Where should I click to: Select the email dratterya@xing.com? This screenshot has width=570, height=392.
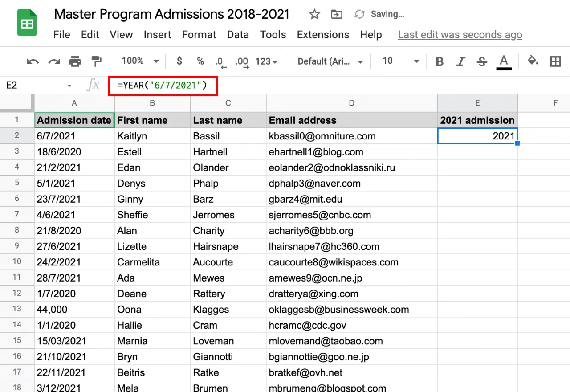coord(351,294)
